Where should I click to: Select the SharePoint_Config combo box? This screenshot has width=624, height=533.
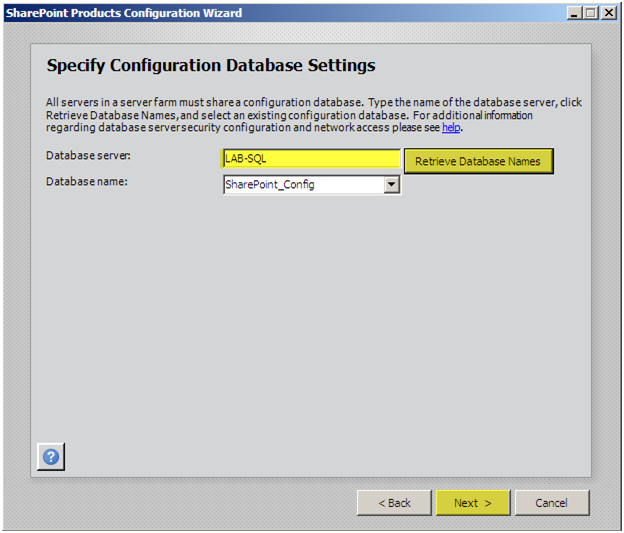(312, 185)
